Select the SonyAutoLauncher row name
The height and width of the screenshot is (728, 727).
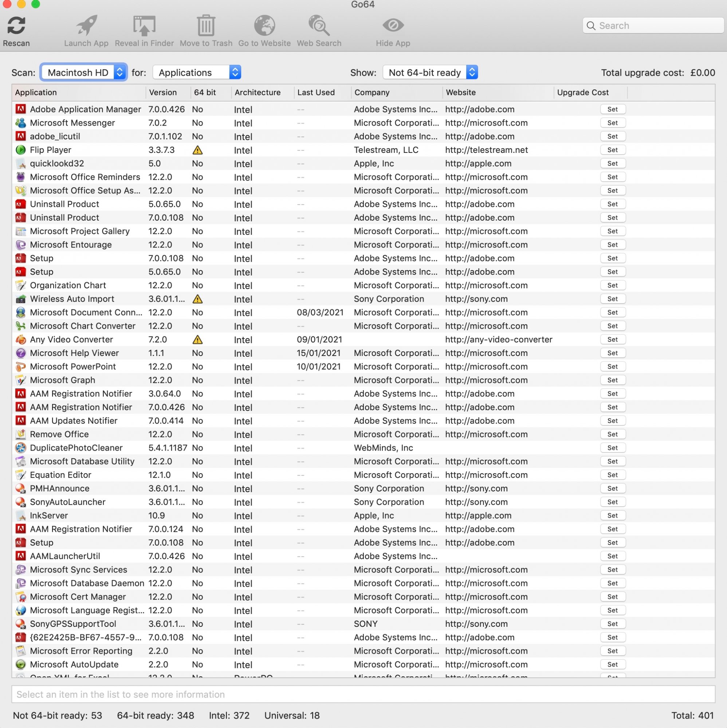pyautogui.click(x=67, y=502)
